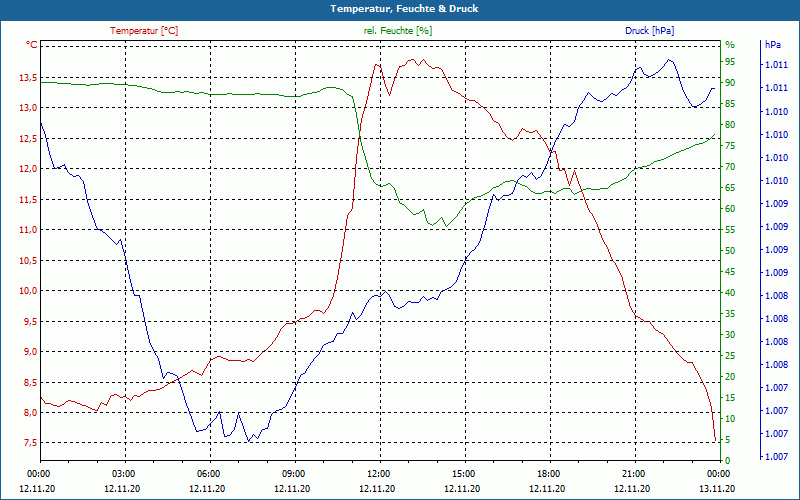Click the 65 humidity axis tick
Screen dimensions: 800x500
(730, 188)
